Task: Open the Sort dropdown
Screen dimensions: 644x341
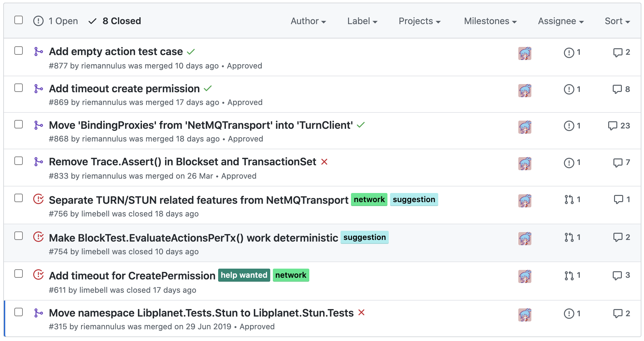Action: 618,21
